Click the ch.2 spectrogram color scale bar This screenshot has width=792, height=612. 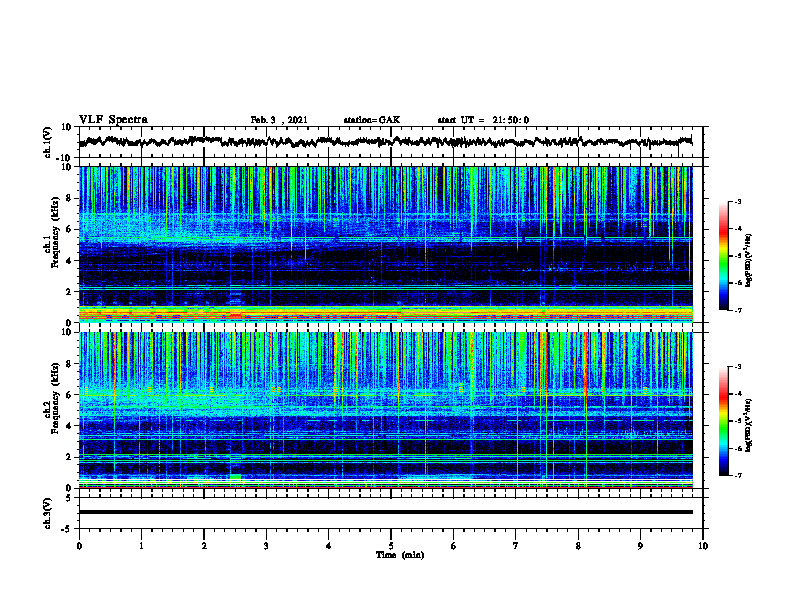coord(723,421)
